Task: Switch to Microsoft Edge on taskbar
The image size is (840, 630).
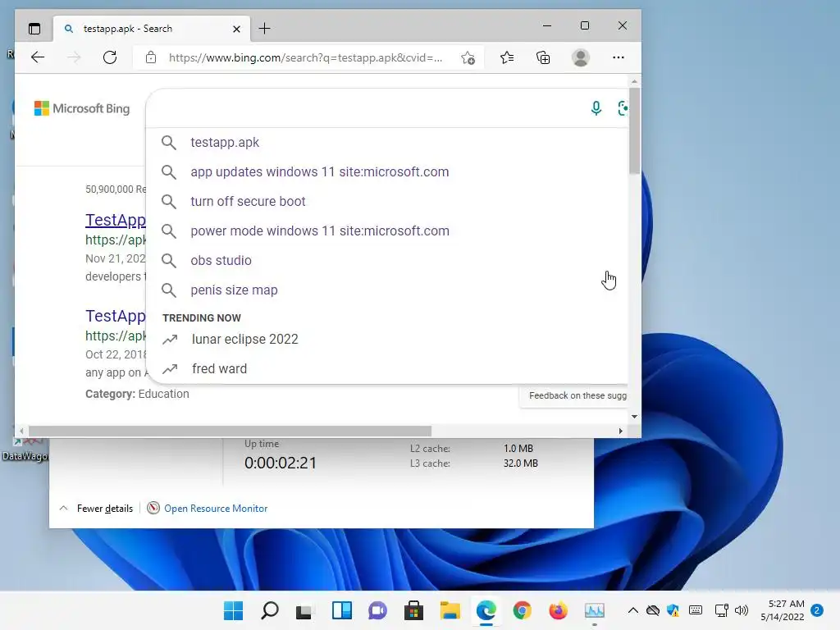Action: click(486, 610)
